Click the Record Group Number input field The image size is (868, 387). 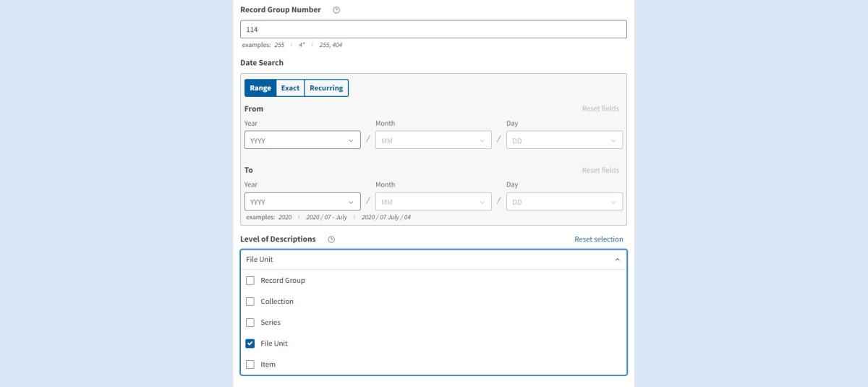coord(433,30)
